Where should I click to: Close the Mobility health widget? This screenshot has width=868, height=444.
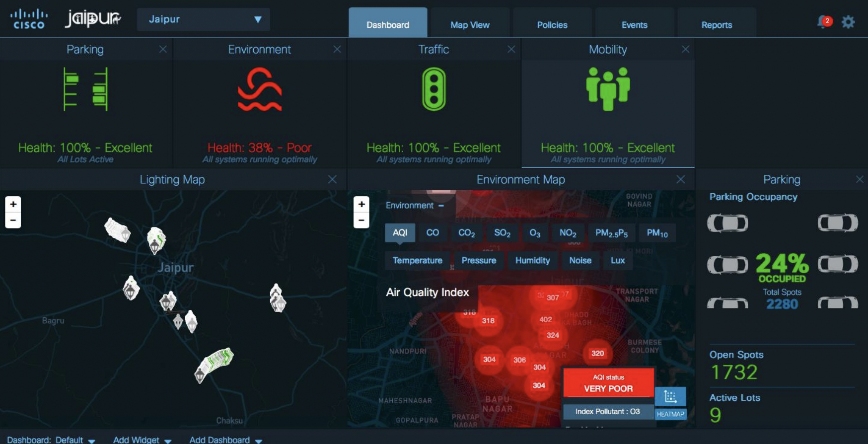pos(686,49)
